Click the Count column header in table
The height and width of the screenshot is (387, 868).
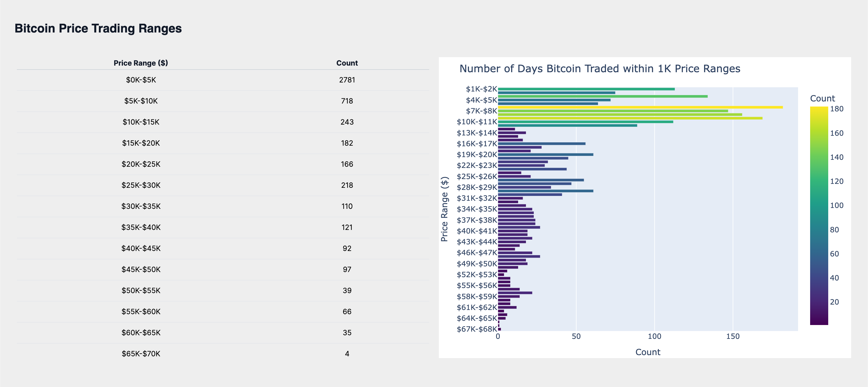pos(347,63)
